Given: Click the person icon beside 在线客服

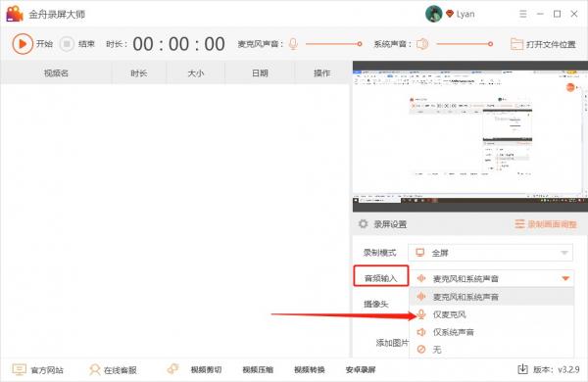Looking at the screenshot, I should (94, 369).
